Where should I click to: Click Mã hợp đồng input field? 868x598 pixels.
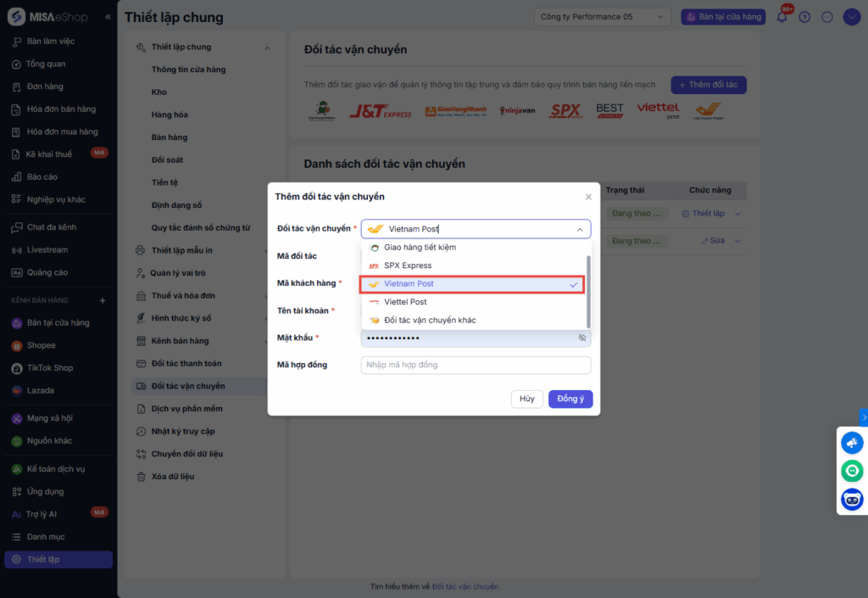click(x=476, y=365)
